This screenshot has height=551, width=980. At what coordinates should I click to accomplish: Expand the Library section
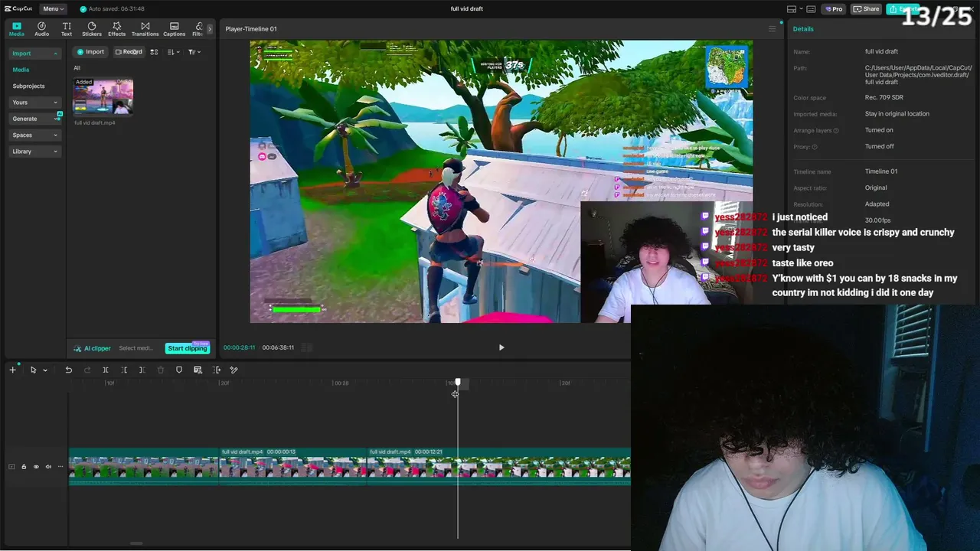pos(35,152)
